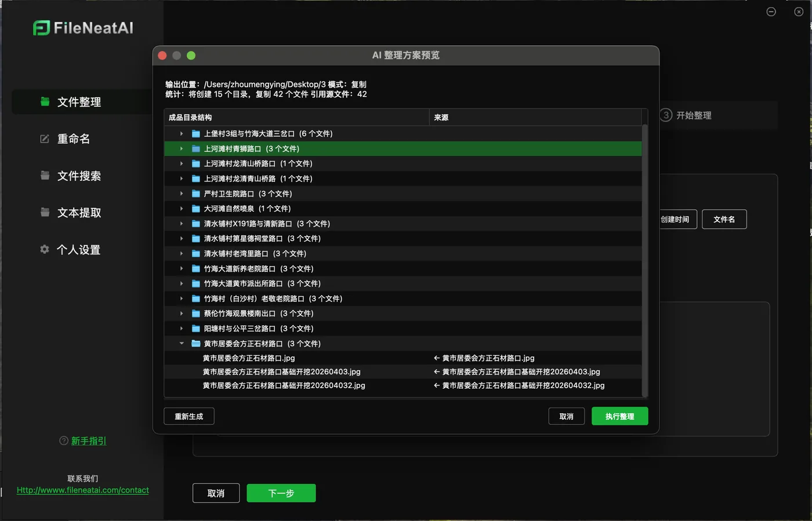The image size is (812, 521).
Task: Expand 竹海大道新养老院路口 folder
Action: [182, 269]
